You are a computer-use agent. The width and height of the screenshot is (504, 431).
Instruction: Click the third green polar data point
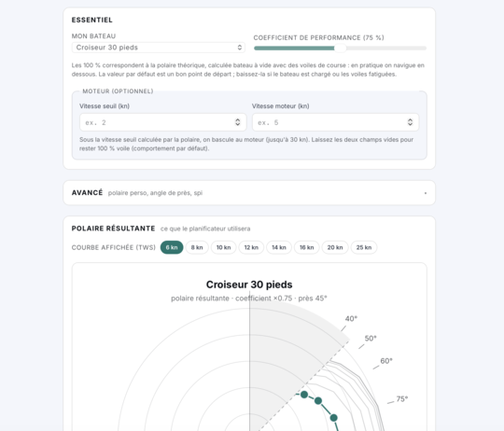coord(333,418)
